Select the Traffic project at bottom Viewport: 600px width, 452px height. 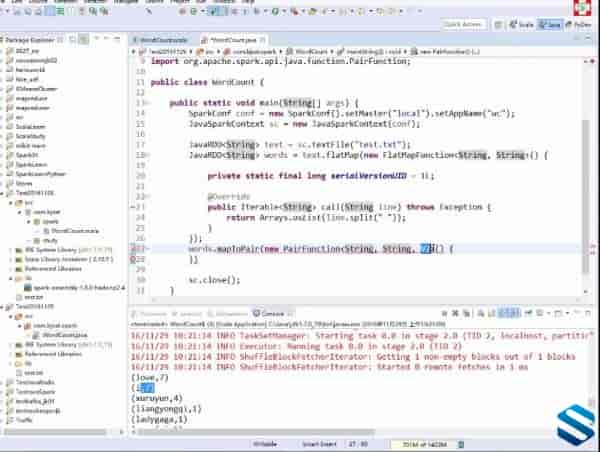tap(22, 421)
